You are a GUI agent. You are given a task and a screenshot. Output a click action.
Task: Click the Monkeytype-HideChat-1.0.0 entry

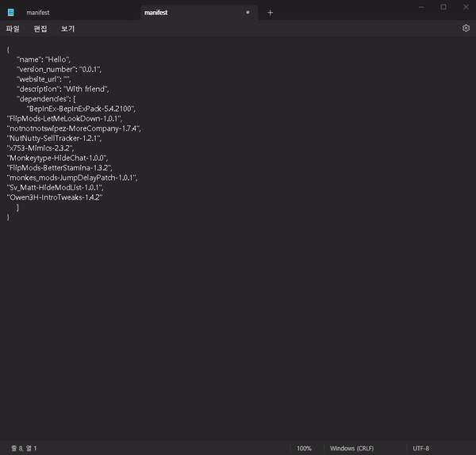[57, 158]
